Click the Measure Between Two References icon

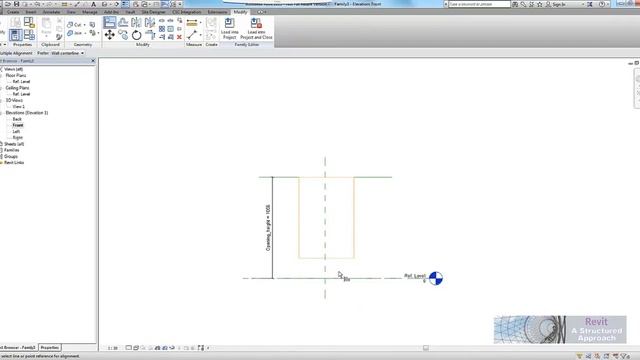coord(192,35)
